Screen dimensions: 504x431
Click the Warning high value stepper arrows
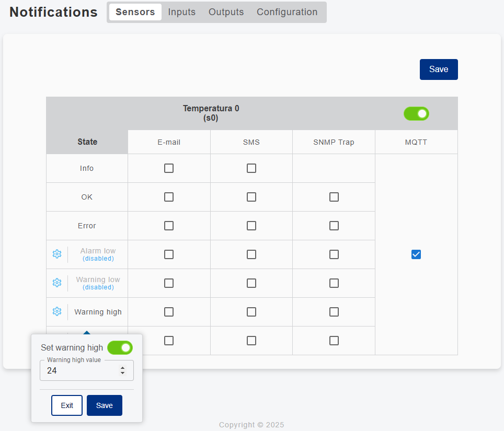[123, 370]
